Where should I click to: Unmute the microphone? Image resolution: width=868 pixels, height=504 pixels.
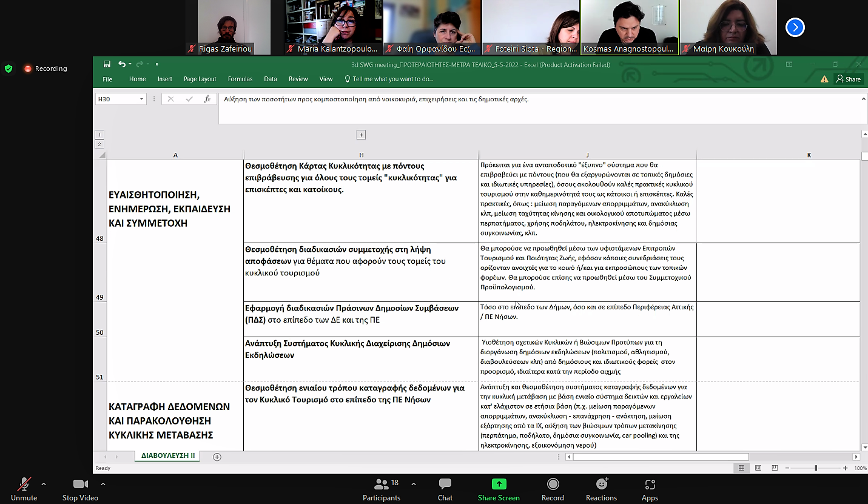tap(24, 484)
